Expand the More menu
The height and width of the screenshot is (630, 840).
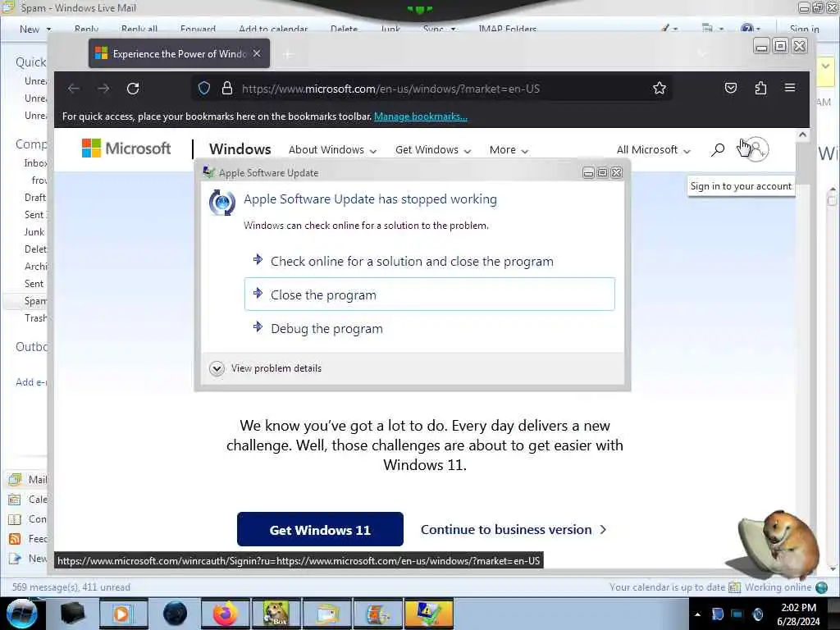coord(509,150)
